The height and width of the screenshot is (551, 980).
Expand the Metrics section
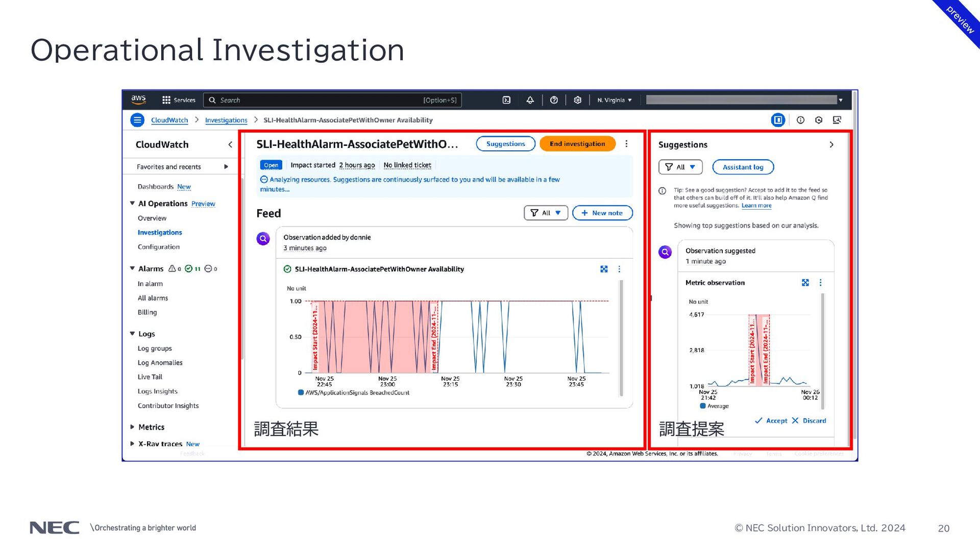pyautogui.click(x=132, y=427)
